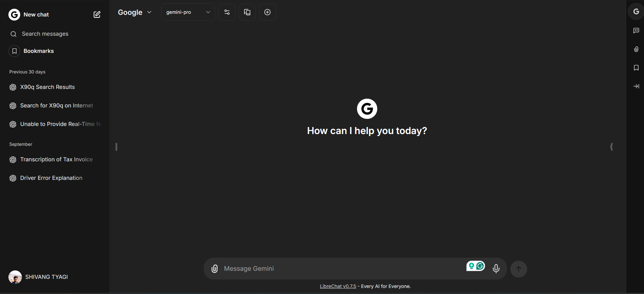The height and width of the screenshot is (294, 644).
Task: Expand the Google endpoint dropdown
Action: 134,12
